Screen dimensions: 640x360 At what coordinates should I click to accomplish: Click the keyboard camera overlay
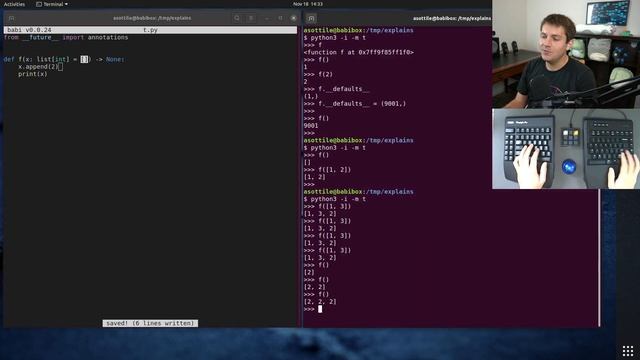point(566,149)
